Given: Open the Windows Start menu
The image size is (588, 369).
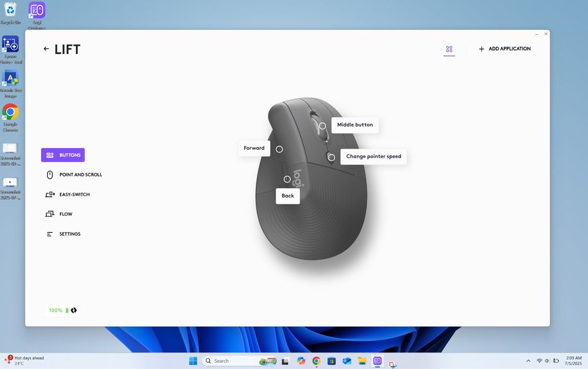Looking at the screenshot, I should (193, 361).
